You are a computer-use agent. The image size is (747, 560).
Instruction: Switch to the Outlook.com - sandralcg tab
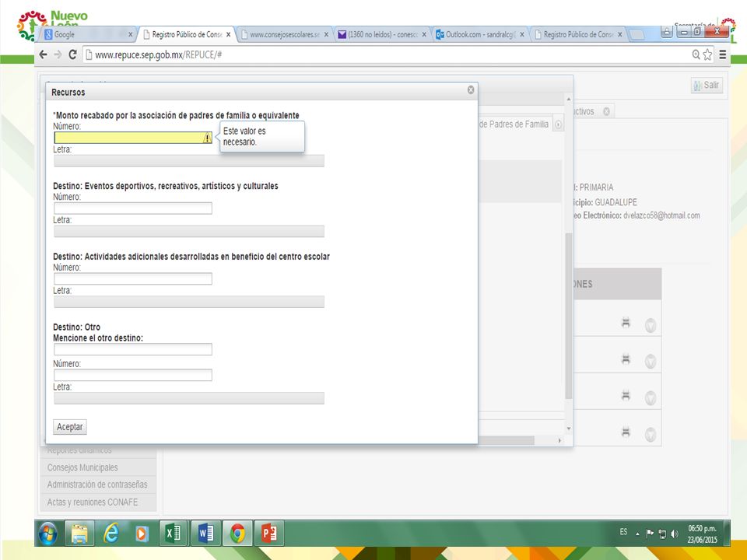[x=480, y=34]
